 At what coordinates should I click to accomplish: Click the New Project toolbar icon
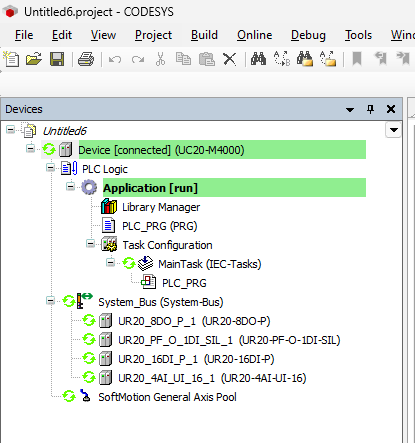(x=11, y=59)
